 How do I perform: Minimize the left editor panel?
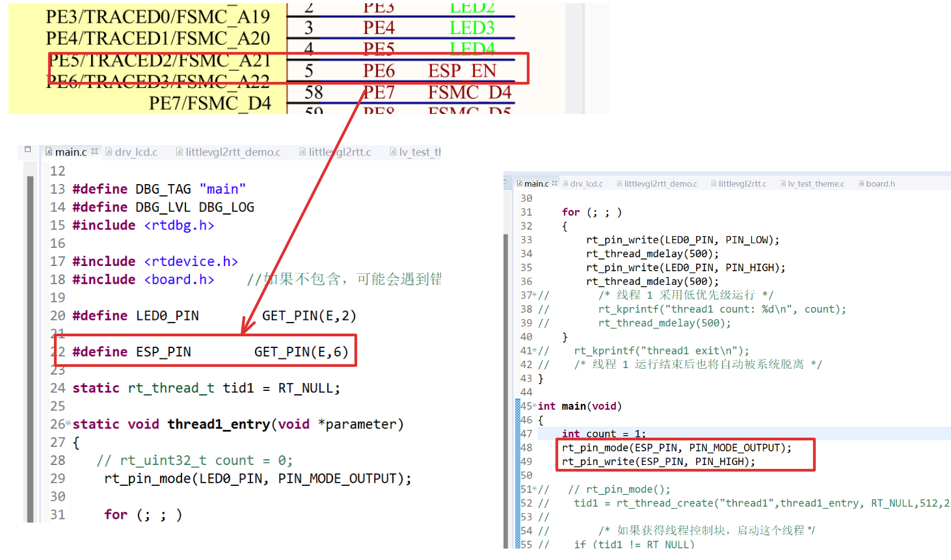[27, 149]
